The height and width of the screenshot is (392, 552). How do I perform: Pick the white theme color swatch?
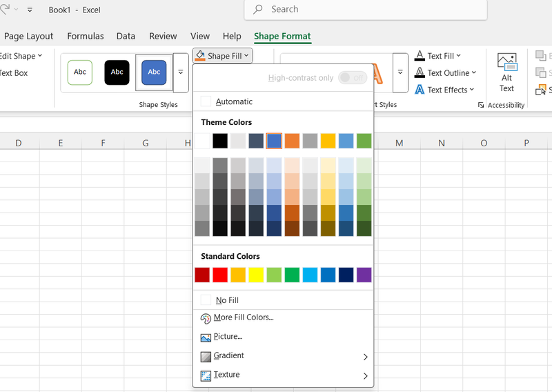coord(202,141)
